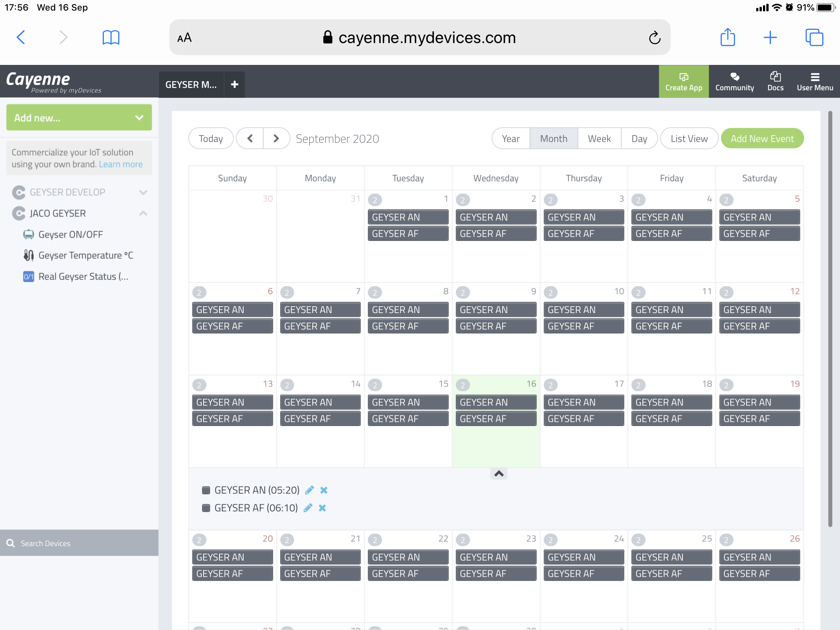Screen dimensions: 840x630
Task: Open GEYSER AF event on September 26
Action: pos(760,573)
